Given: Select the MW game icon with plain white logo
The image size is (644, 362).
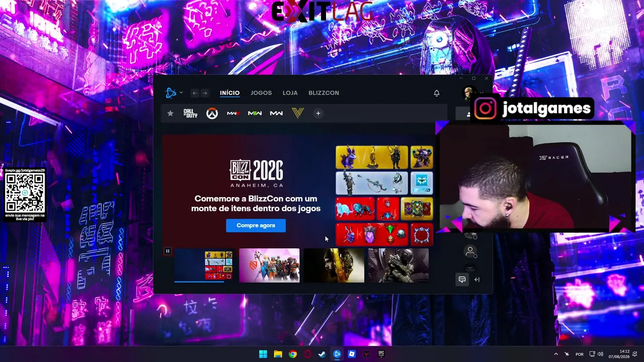Looking at the screenshot, I should coord(276,113).
